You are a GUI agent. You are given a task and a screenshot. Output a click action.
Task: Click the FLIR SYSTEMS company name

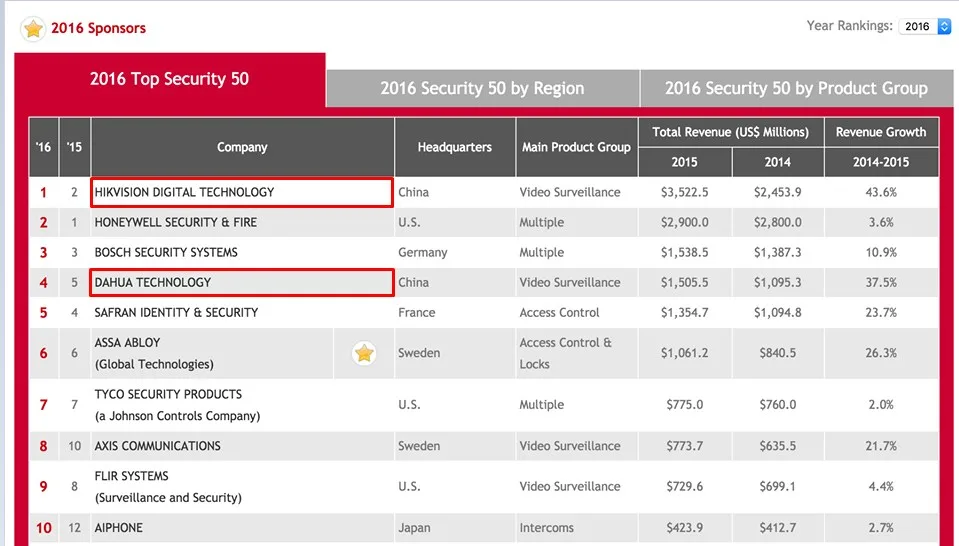131,476
